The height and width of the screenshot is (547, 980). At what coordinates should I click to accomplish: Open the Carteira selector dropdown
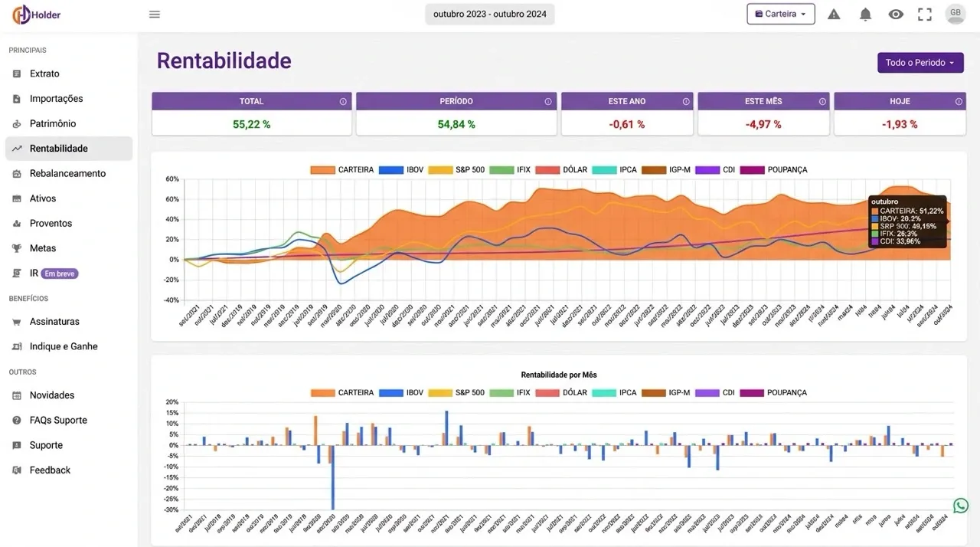pos(780,13)
